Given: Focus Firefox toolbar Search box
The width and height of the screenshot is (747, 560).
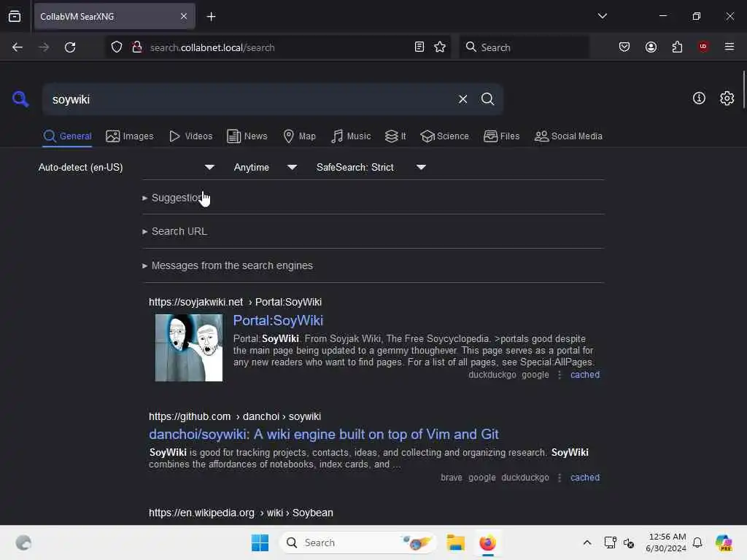Looking at the screenshot, I should 524,47.
